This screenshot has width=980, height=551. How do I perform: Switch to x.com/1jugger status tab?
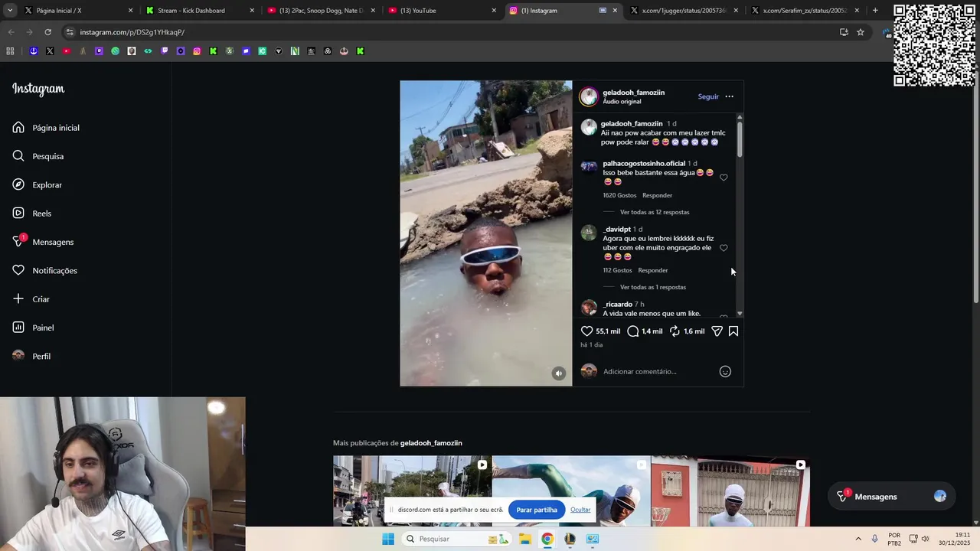[684, 11]
